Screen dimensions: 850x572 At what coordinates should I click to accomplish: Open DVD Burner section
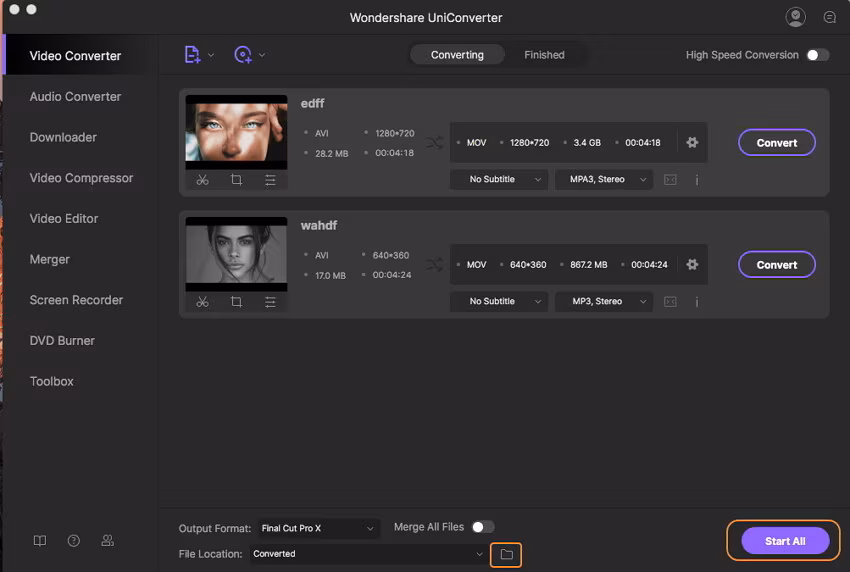pyautogui.click(x=62, y=340)
